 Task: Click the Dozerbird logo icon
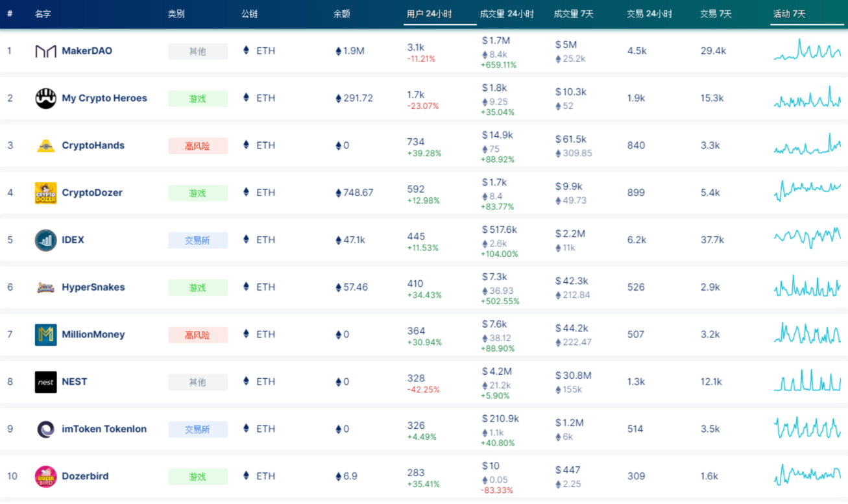pos(45,477)
